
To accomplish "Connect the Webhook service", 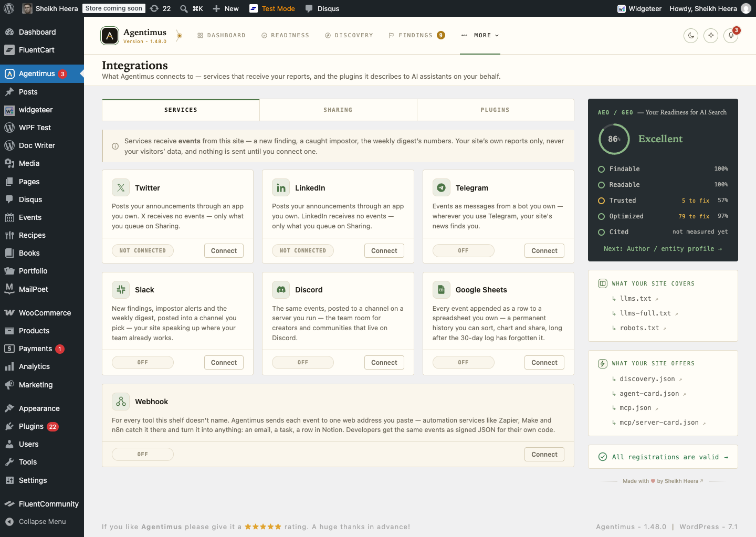I will point(544,455).
